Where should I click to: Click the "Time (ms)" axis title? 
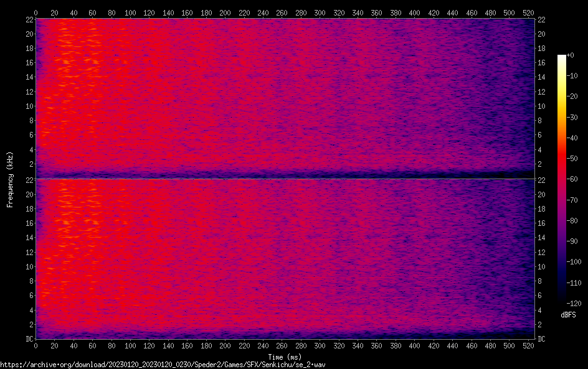click(285, 357)
